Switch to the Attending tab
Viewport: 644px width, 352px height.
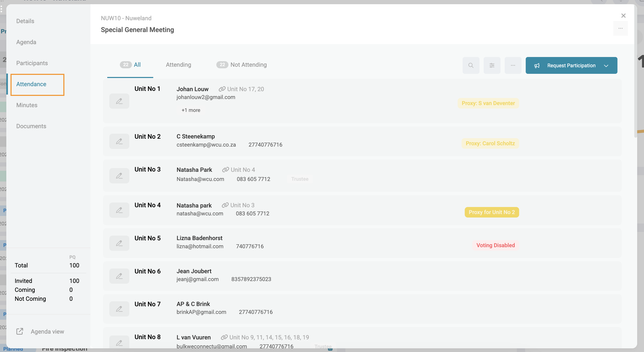pyautogui.click(x=178, y=65)
